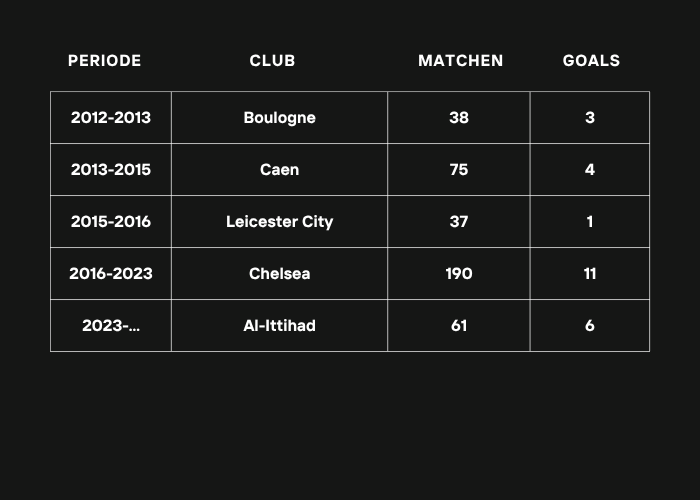Click the Chelsea club cell
This screenshot has height=500, width=700.
coord(279,273)
